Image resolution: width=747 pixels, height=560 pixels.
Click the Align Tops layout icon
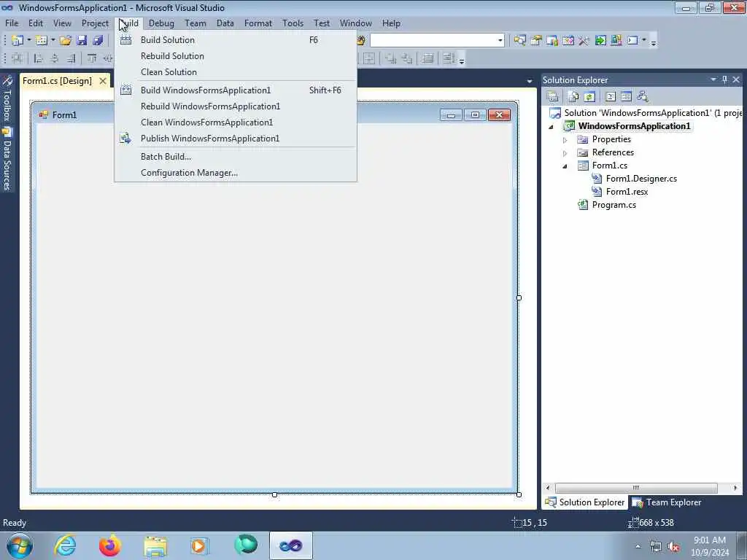click(x=92, y=58)
